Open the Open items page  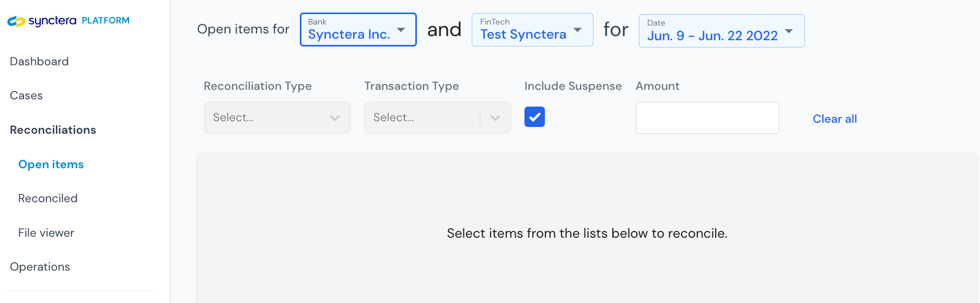click(51, 165)
